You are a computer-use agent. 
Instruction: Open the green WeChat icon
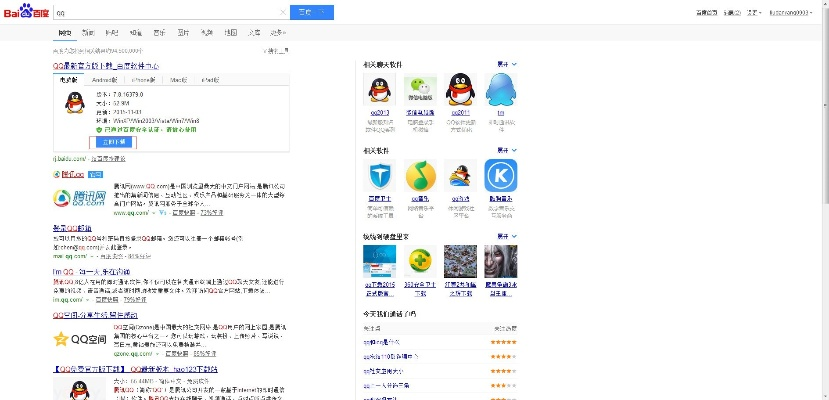pyautogui.click(x=420, y=91)
